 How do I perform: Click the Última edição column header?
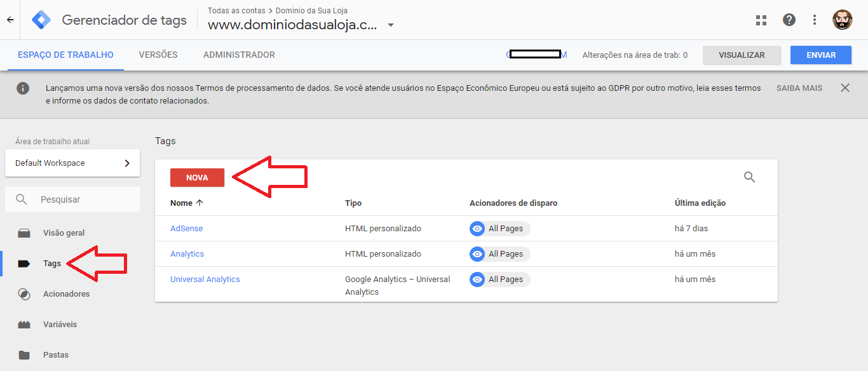click(x=700, y=203)
